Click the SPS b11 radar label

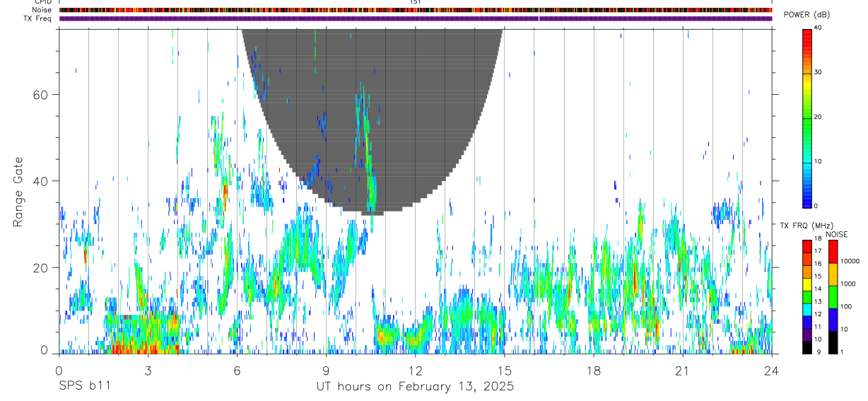[x=84, y=387]
